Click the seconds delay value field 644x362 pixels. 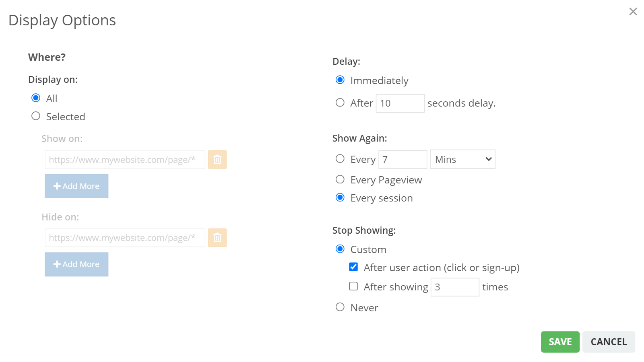400,103
